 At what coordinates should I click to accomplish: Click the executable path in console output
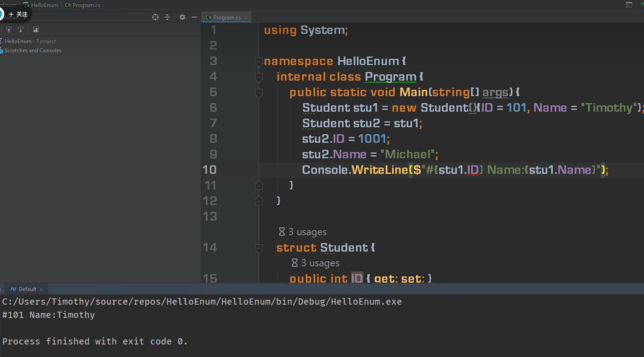[202, 302]
